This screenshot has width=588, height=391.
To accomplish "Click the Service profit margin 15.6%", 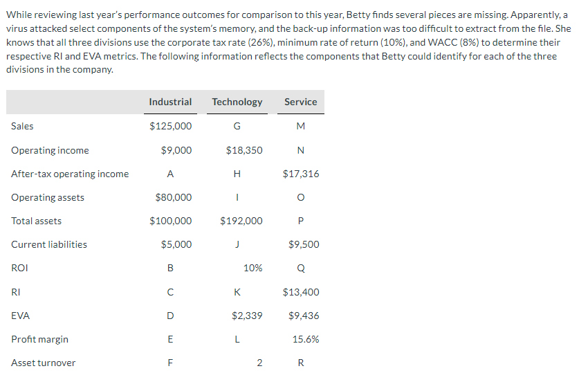I will point(306,340).
